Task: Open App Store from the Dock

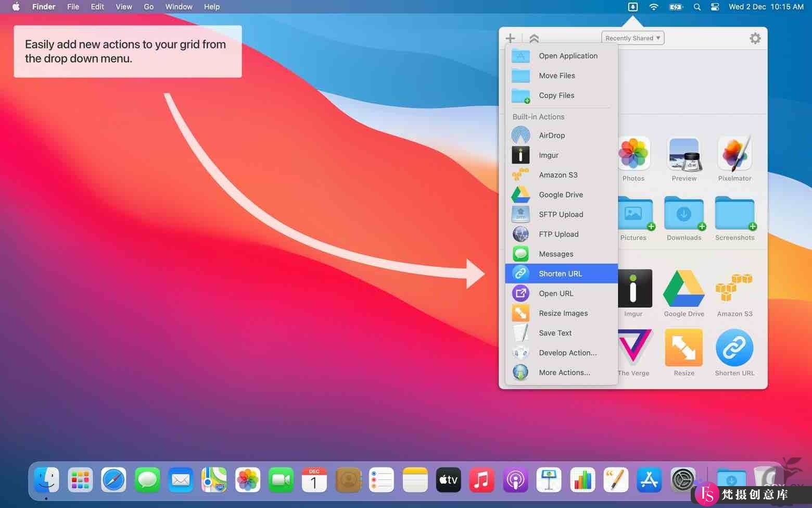Action: click(x=649, y=480)
